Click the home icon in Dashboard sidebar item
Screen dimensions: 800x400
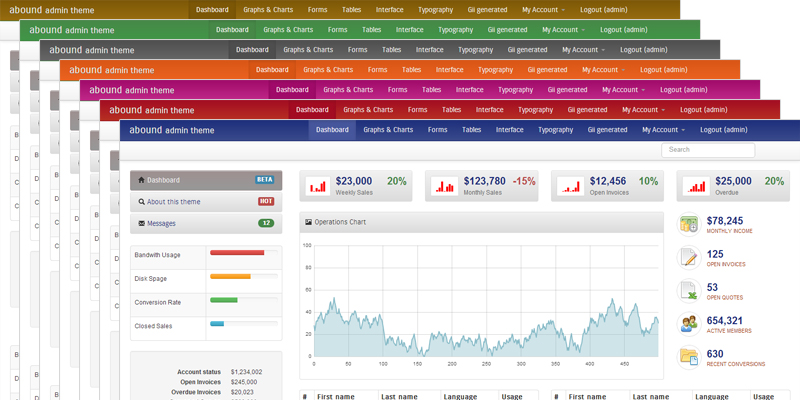(x=141, y=180)
